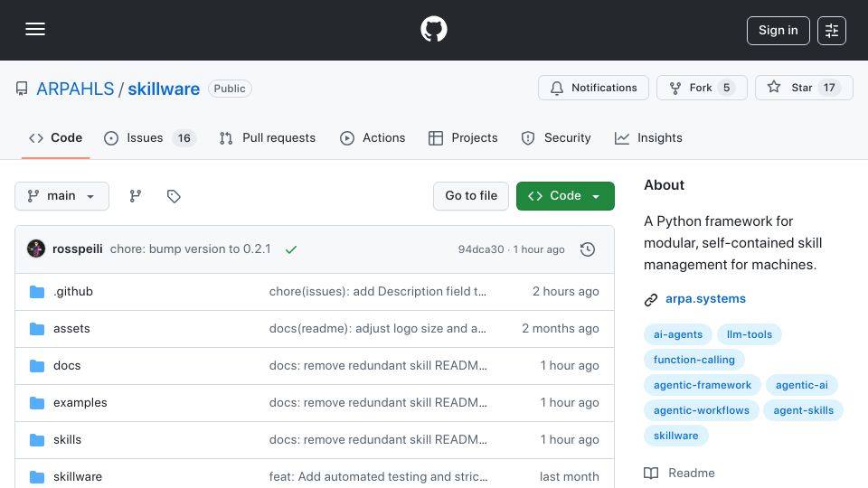Click the examples folder icon

pos(37,403)
